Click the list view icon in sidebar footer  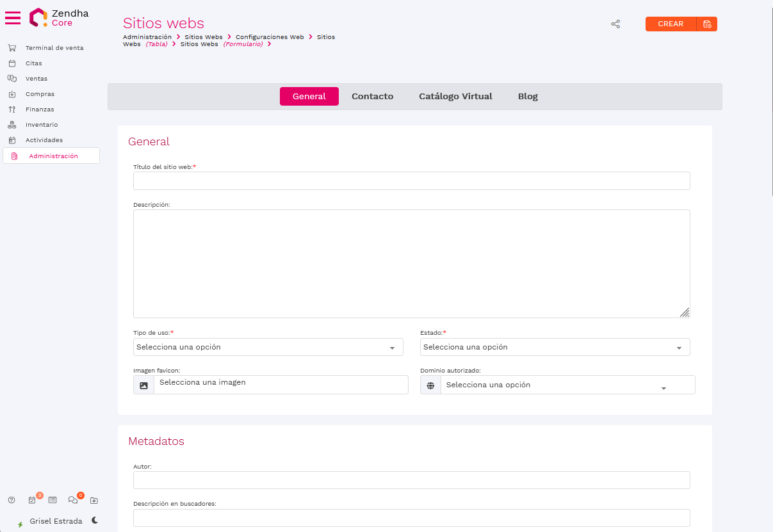[53, 500]
